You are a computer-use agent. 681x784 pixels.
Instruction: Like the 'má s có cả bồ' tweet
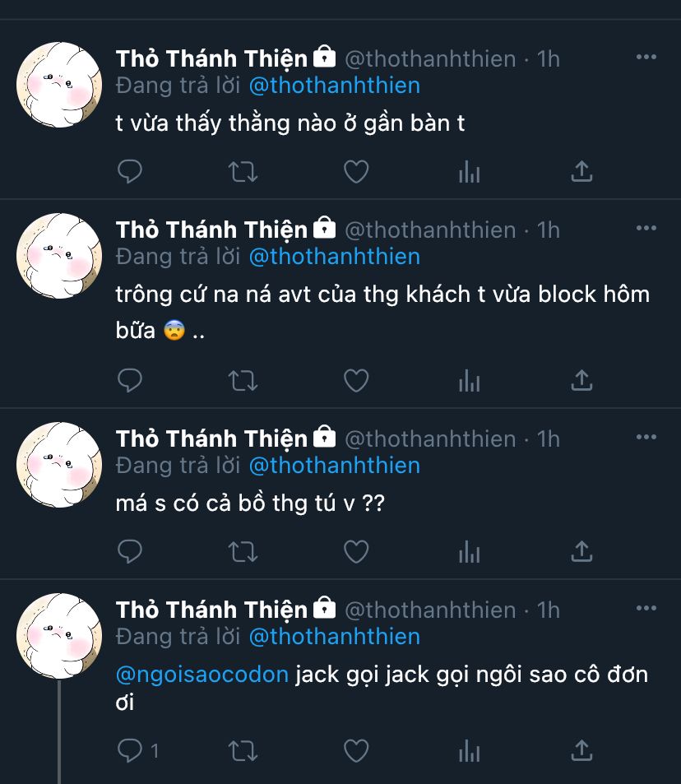[356, 551]
